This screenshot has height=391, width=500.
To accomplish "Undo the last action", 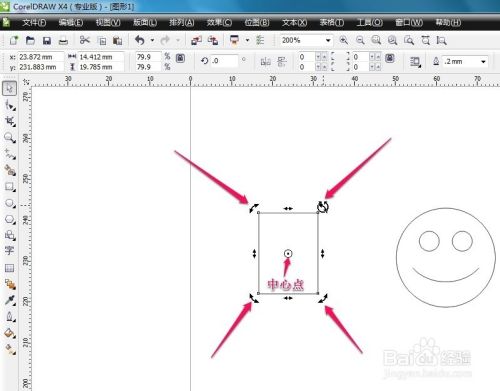I will (x=140, y=40).
